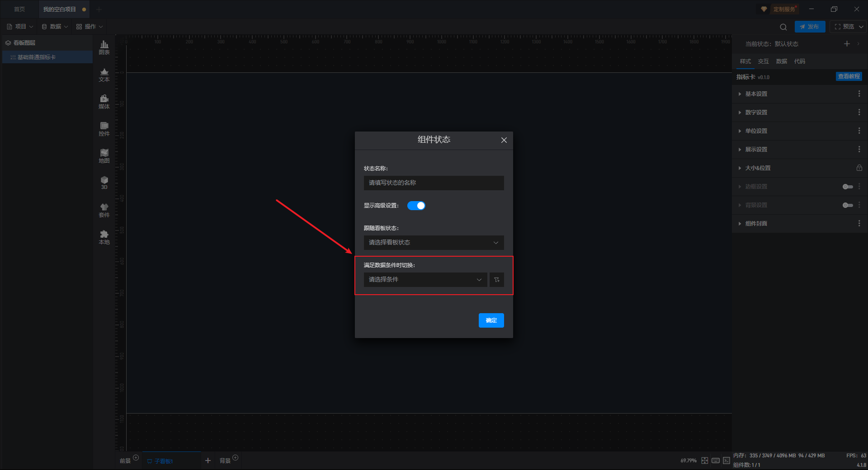Viewport: 868px width, 470px height.
Task: Open the 预览 dropdown arrow
Action: [x=861, y=27]
